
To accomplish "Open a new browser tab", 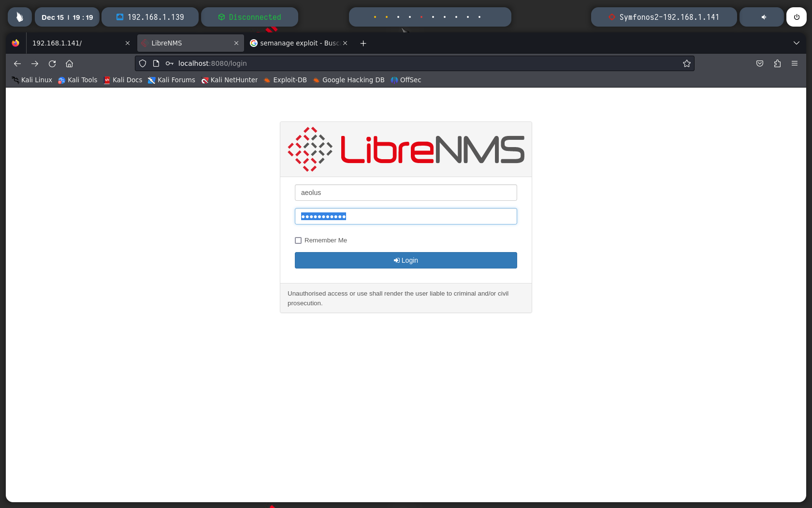I will click(x=363, y=44).
